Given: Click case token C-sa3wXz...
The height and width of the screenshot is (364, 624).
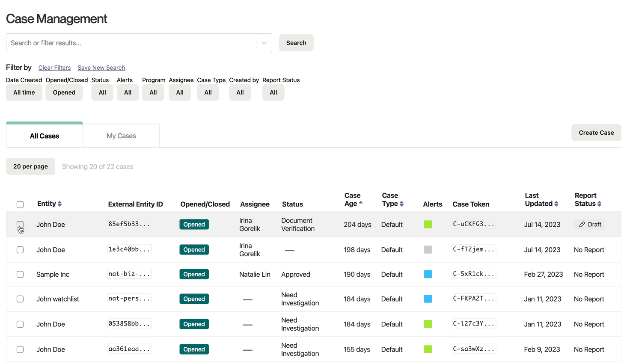Looking at the screenshot, I should pos(474,349).
